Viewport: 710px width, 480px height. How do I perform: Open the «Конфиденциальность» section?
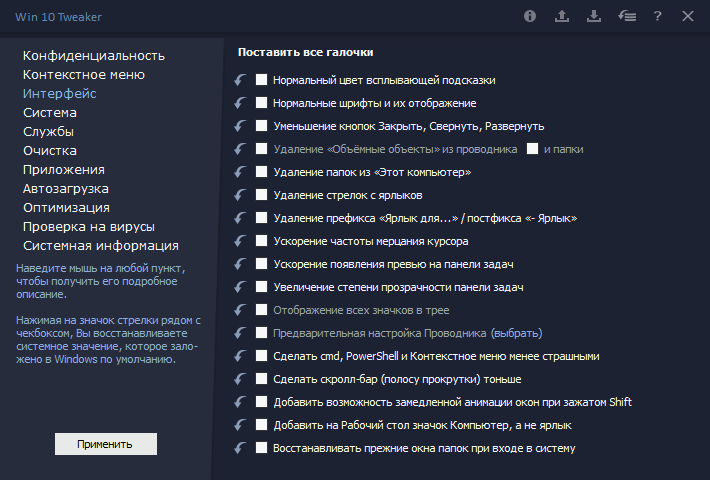point(94,55)
